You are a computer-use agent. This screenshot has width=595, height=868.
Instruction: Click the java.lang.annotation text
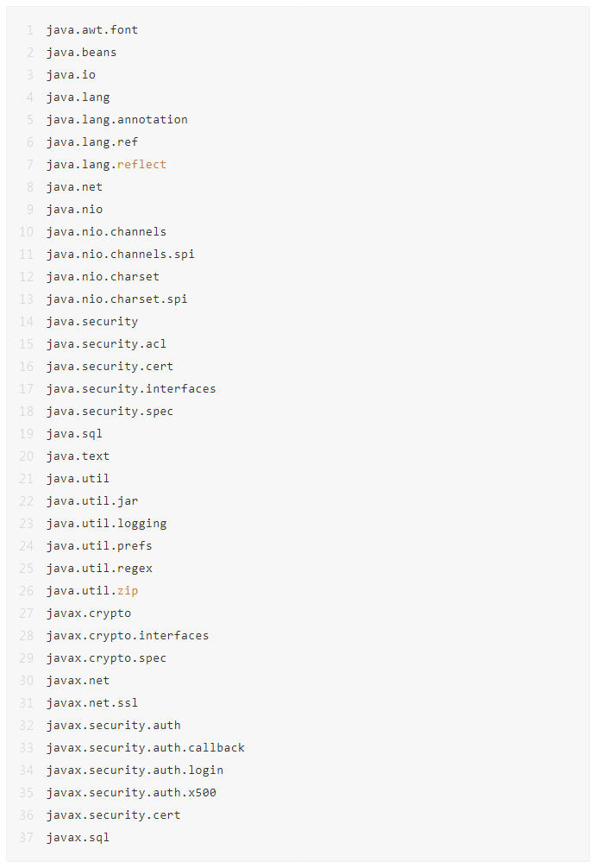[x=116, y=120]
